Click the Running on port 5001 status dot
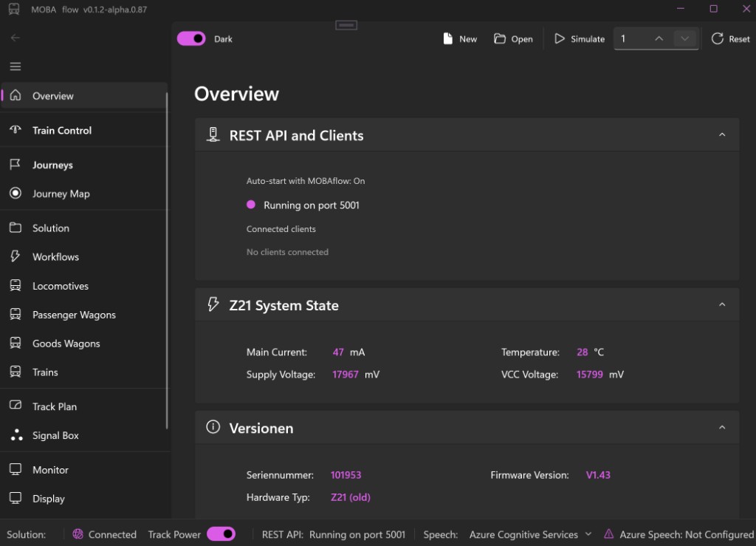Screen dimensions: 756x546 click(x=251, y=205)
